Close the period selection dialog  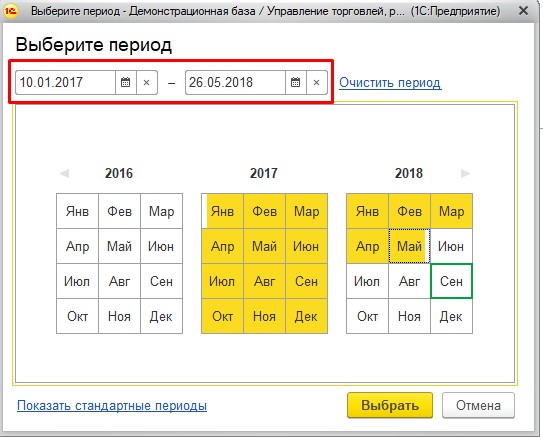pyautogui.click(x=523, y=11)
